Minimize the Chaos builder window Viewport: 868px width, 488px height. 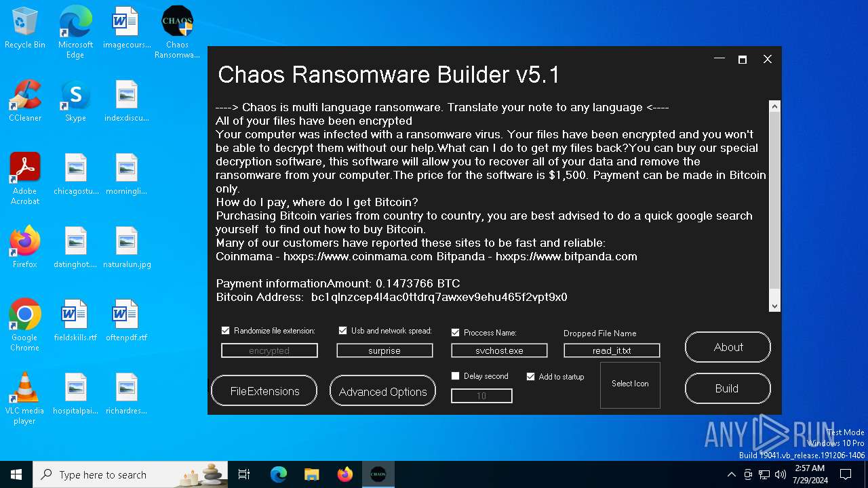[x=719, y=60]
